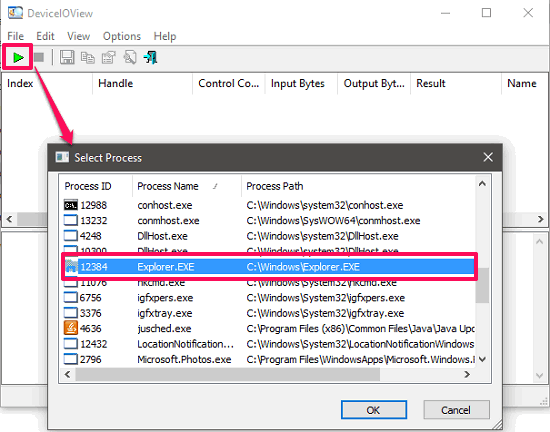Select the igfxpers.exe process row
This screenshot has width=550, height=432.
coord(269,298)
